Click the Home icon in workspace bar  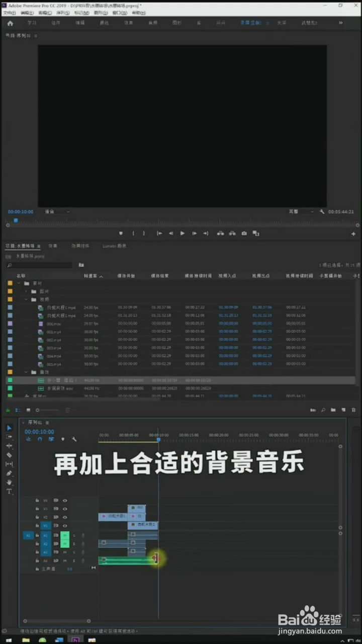pos(10,23)
